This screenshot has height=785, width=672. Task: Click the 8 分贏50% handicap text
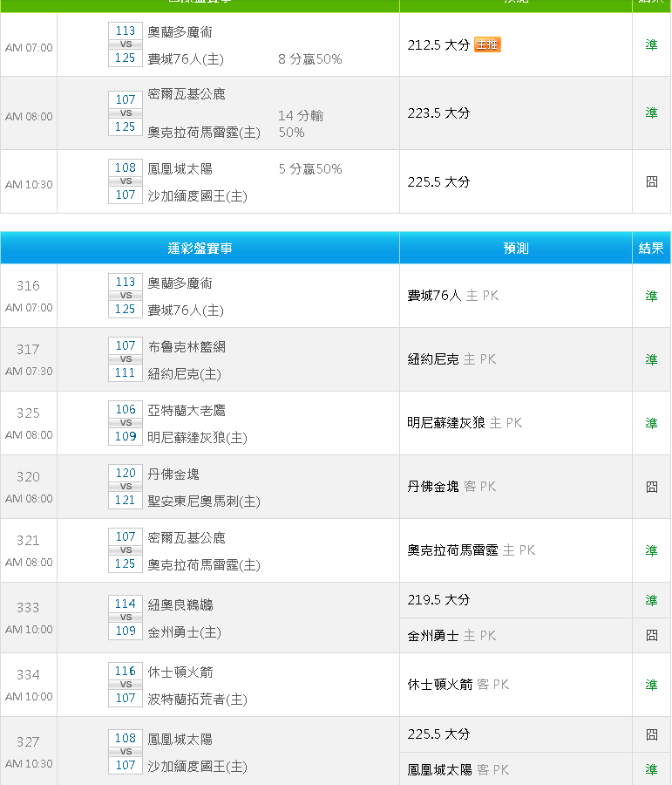point(309,59)
